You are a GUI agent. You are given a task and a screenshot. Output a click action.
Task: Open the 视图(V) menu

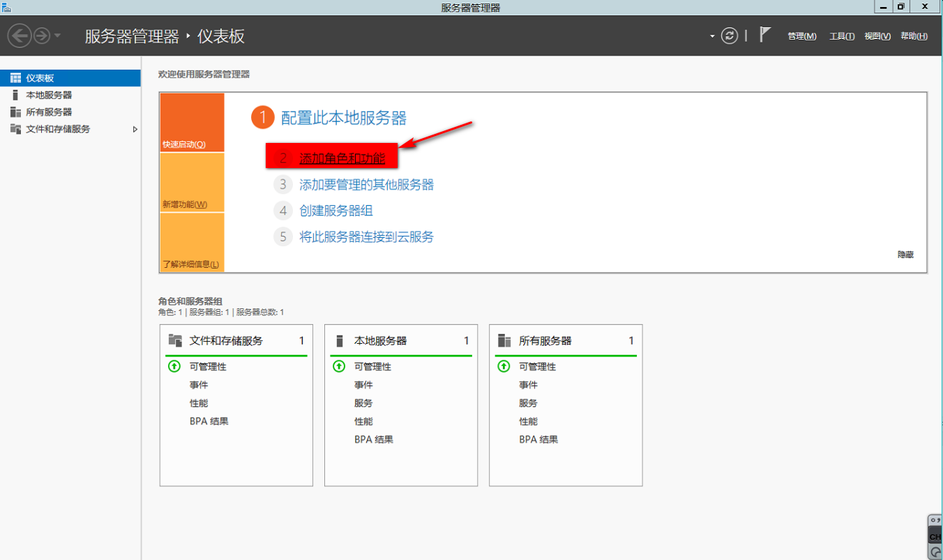pyautogui.click(x=877, y=36)
